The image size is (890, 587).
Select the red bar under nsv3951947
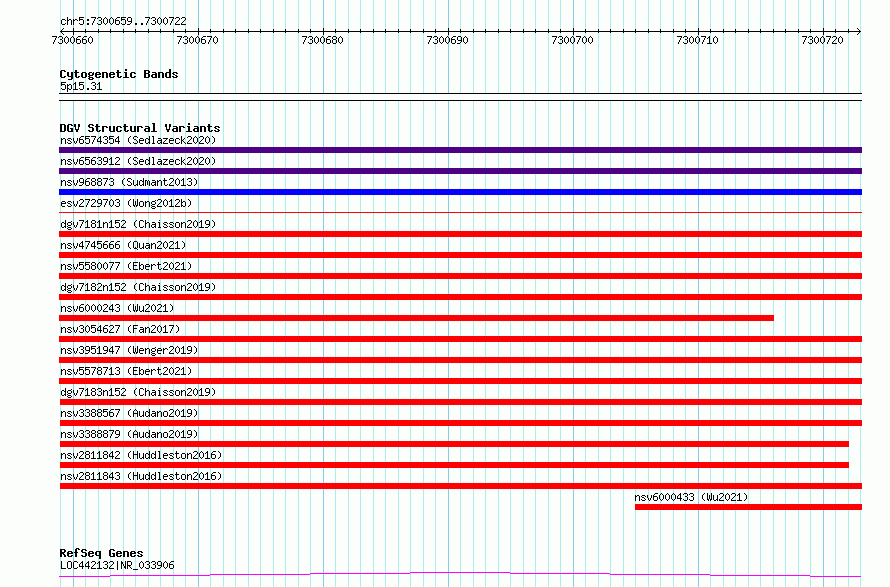tap(460, 360)
